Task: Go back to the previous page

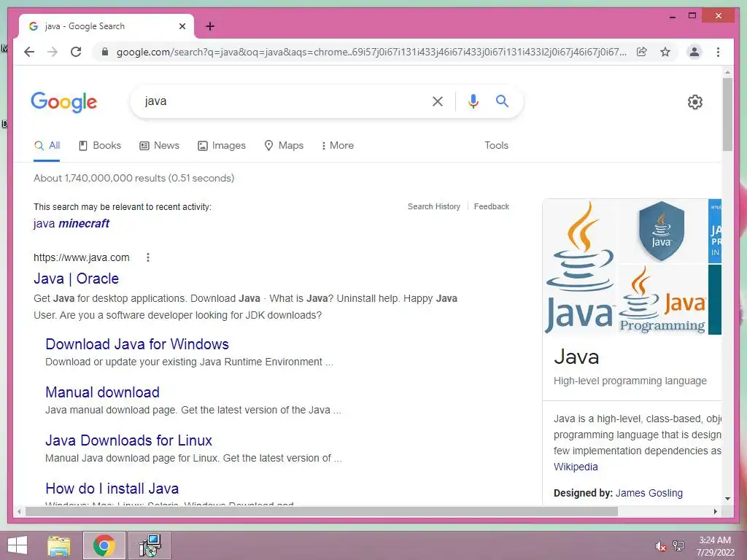Action: point(29,52)
